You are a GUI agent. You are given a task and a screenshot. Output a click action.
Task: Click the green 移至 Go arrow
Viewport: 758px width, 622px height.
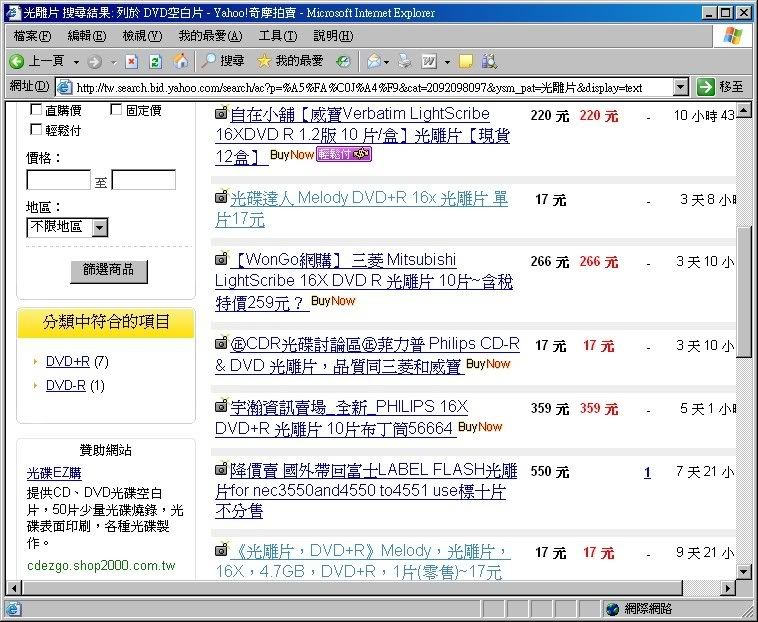coord(705,87)
